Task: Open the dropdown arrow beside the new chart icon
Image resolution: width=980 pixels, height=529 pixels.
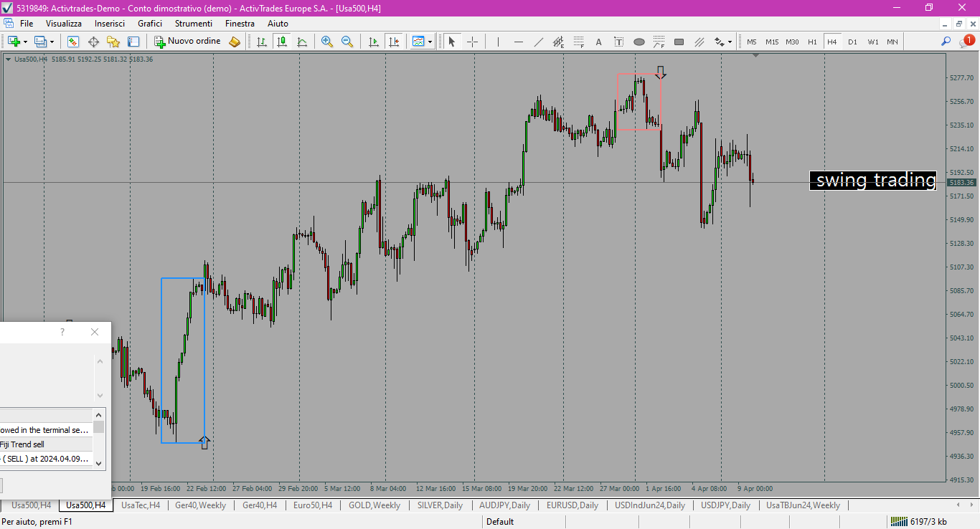Action: pos(24,42)
